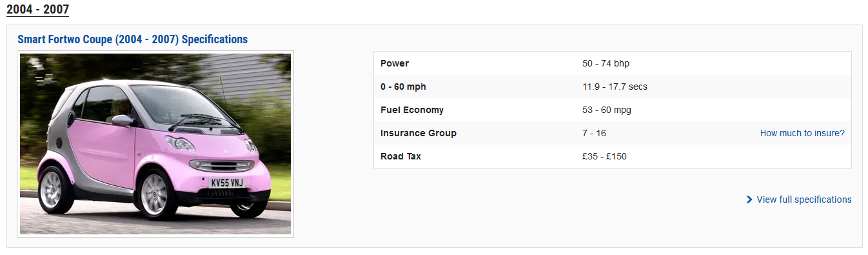Viewport: 868px width, 255px height.
Task: Click the Power row label
Action: pyautogui.click(x=395, y=63)
